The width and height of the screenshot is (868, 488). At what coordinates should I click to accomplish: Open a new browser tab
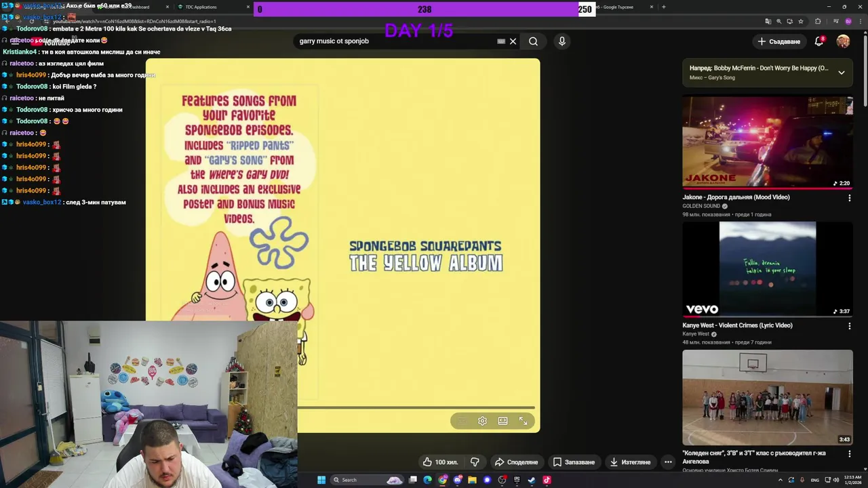click(664, 7)
